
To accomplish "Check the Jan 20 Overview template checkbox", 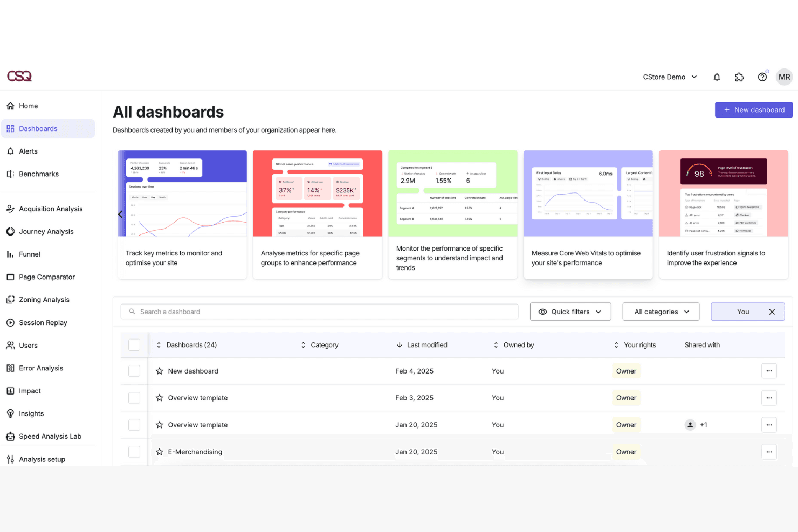I will (134, 425).
